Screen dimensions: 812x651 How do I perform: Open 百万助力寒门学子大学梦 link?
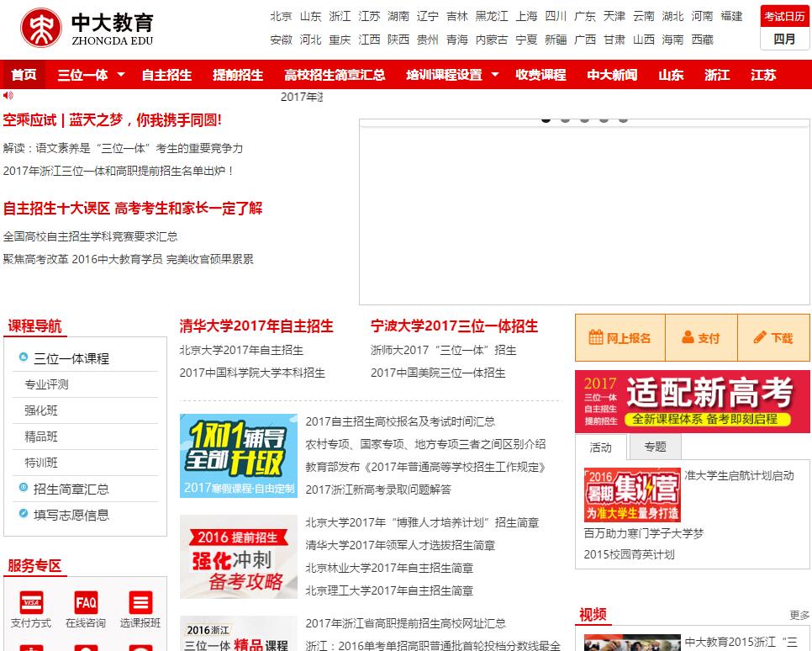[644, 533]
